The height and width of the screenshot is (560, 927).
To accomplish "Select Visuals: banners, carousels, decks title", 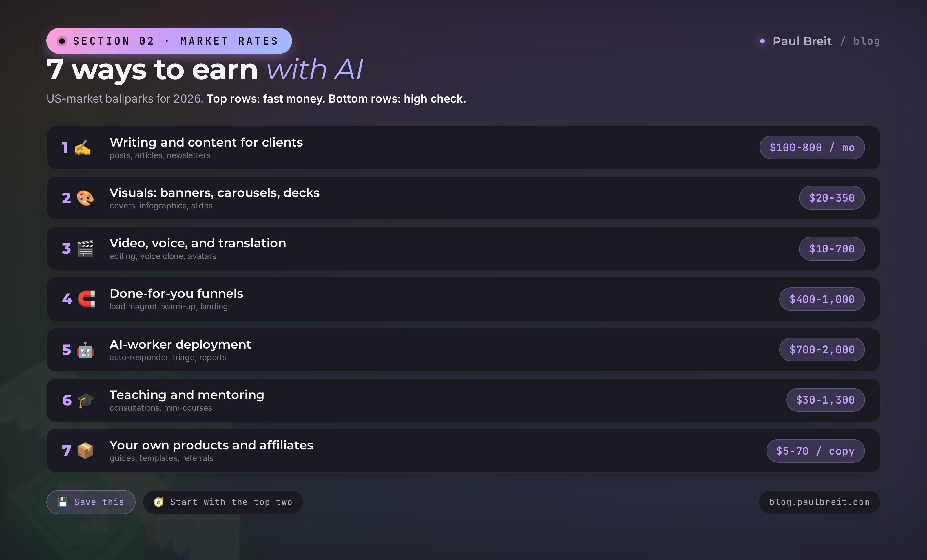I will pos(214,193).
